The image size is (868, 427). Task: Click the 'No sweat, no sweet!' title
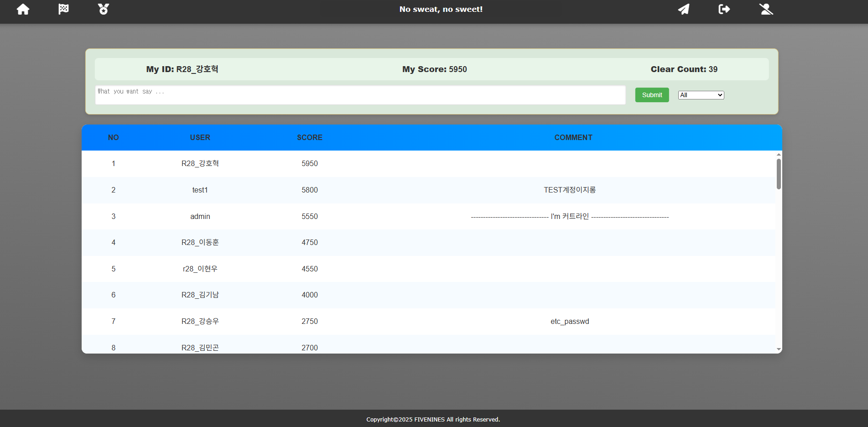[x=441, y=9]
